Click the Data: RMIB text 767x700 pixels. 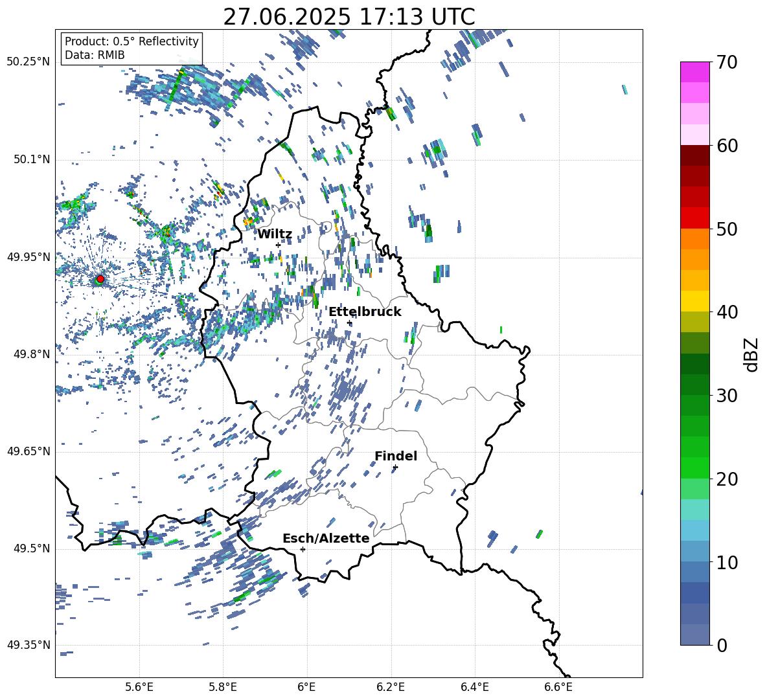point(95,55)
